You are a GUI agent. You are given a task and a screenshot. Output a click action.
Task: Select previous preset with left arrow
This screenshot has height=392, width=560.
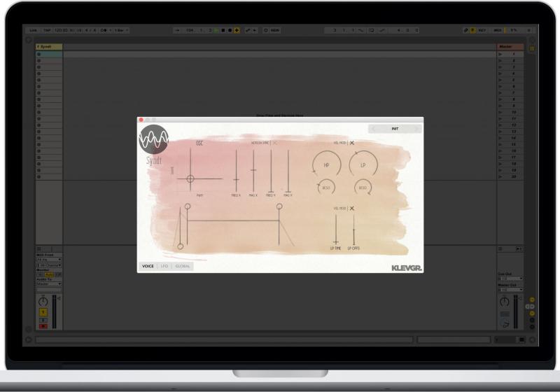(374, 129)
